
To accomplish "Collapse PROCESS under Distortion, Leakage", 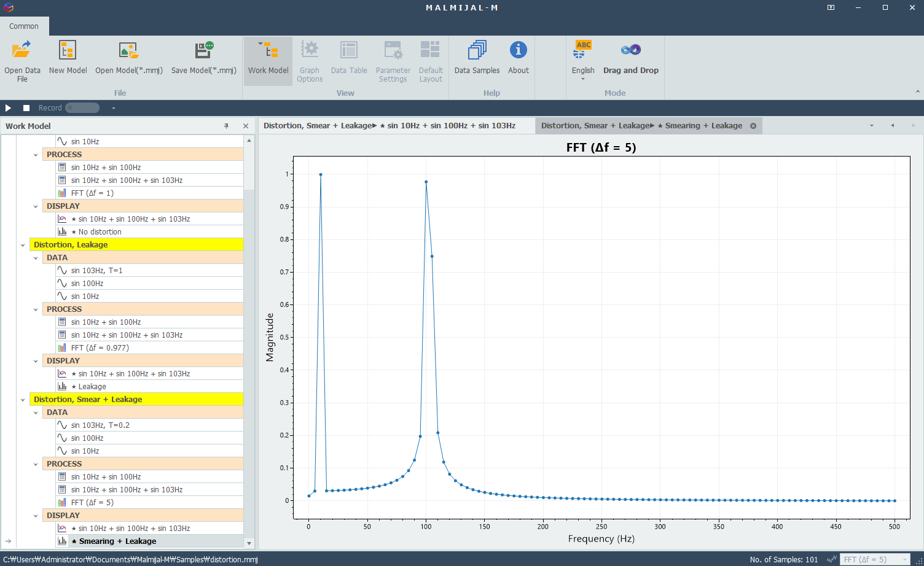I will tap(36, 309).
